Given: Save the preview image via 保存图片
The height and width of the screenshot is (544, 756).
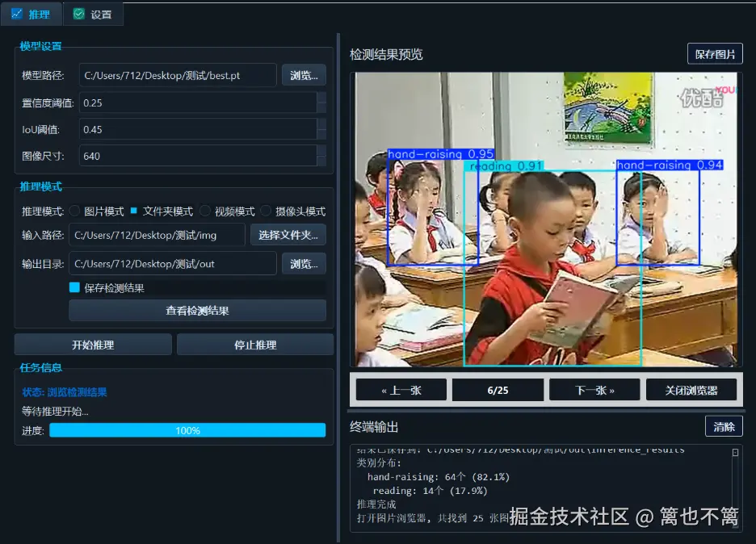Looking at the screenshot, I should (715, 54).
